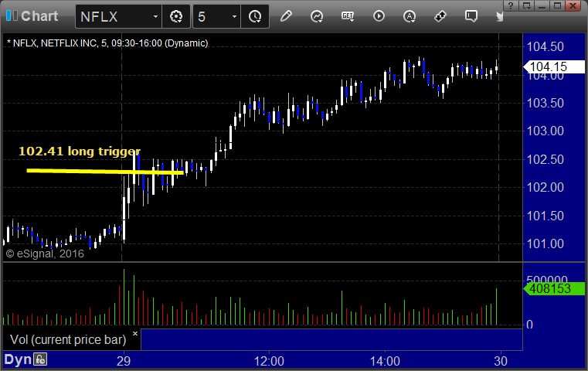
Task: Click the 12:00 time axis label
Action: pos(269,361)
